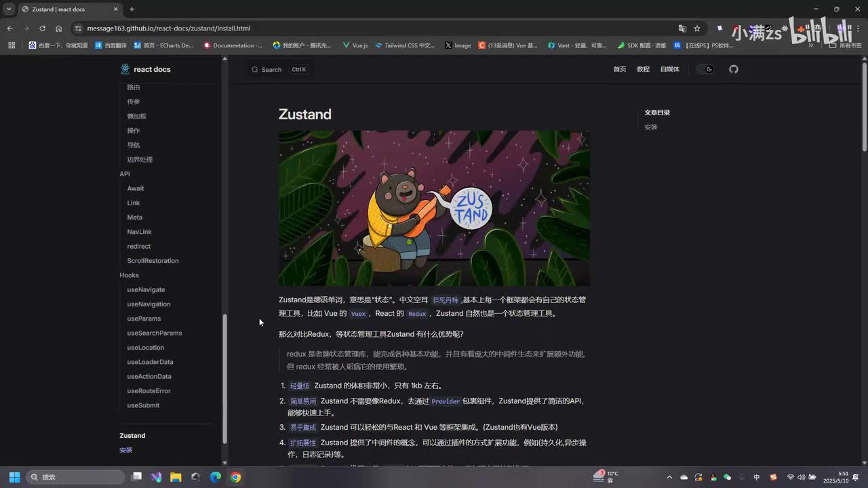Go to 教程 in top navigation
Image resolution: width=868 pixels, height=488 pixels.
[643, 69]
